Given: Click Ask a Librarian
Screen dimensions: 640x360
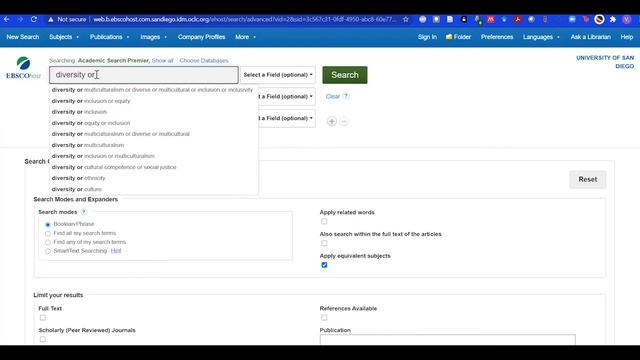Looking at the screenshot, I should coord(591,37).
